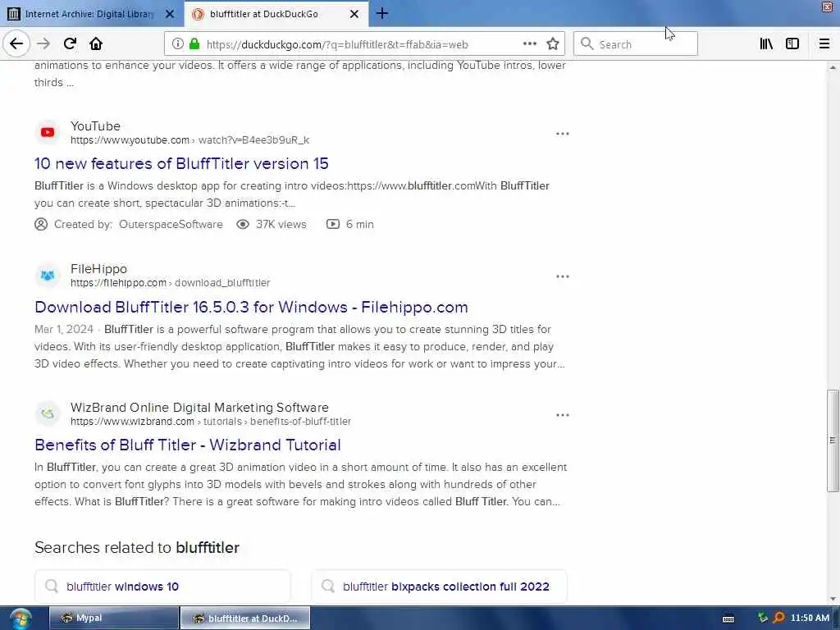
Task: Select the blufftitler at DuckDuckGo tab
Action: (276, 14)
